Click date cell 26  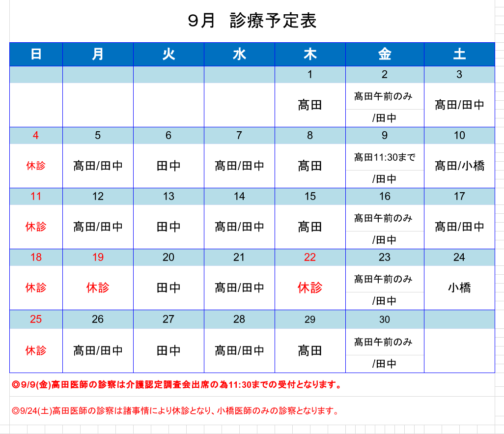tap(98, 319)
